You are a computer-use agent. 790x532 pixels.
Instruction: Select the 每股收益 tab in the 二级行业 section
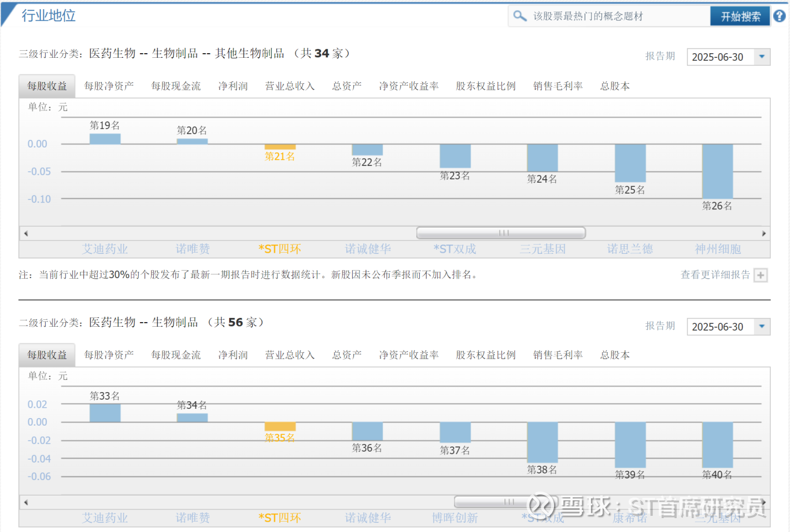coord(47,355)
